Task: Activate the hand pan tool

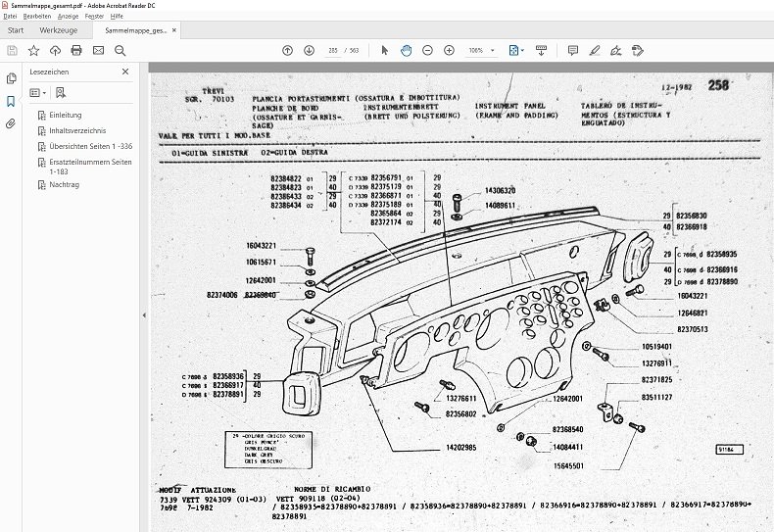Action: pos(406,50)
